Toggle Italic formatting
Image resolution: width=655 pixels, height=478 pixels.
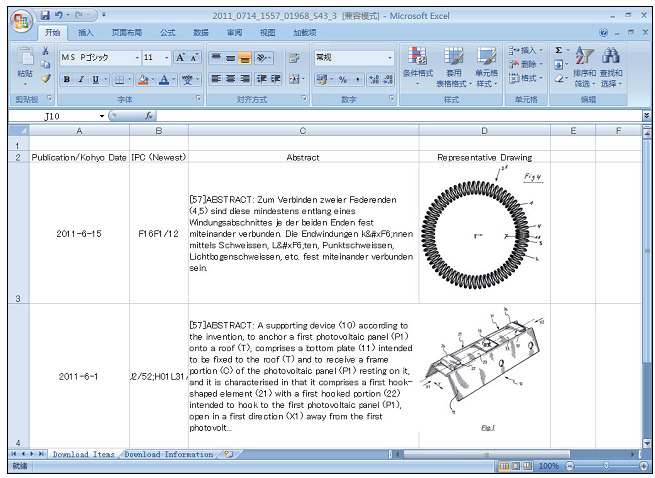pos(81,79)
